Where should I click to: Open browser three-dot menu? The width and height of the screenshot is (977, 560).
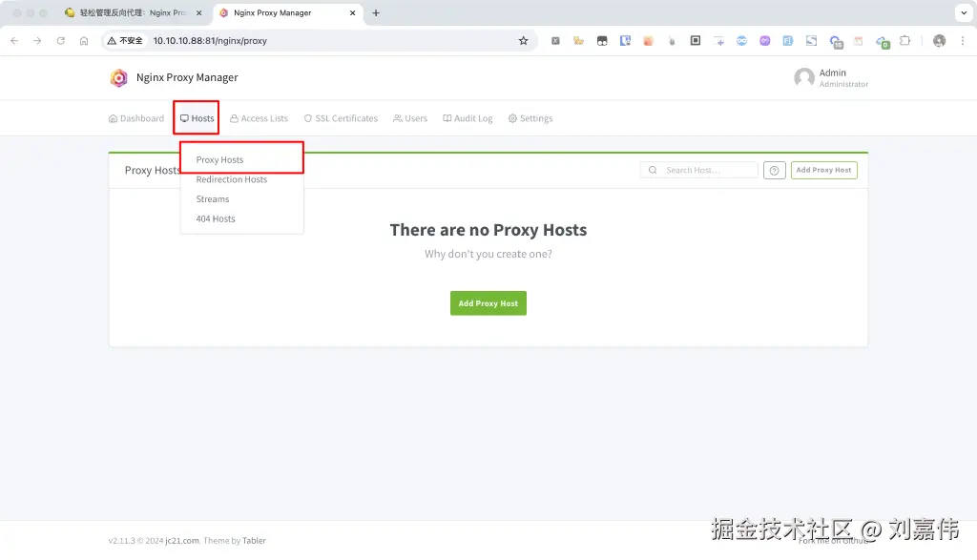(x=963, y=40)
